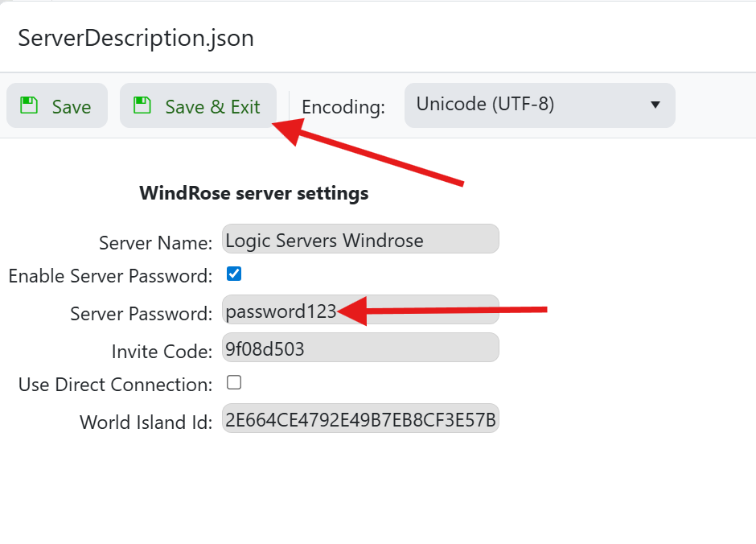
Task: Click the WindRose server settings heading
Action: (x=254, y=193)
